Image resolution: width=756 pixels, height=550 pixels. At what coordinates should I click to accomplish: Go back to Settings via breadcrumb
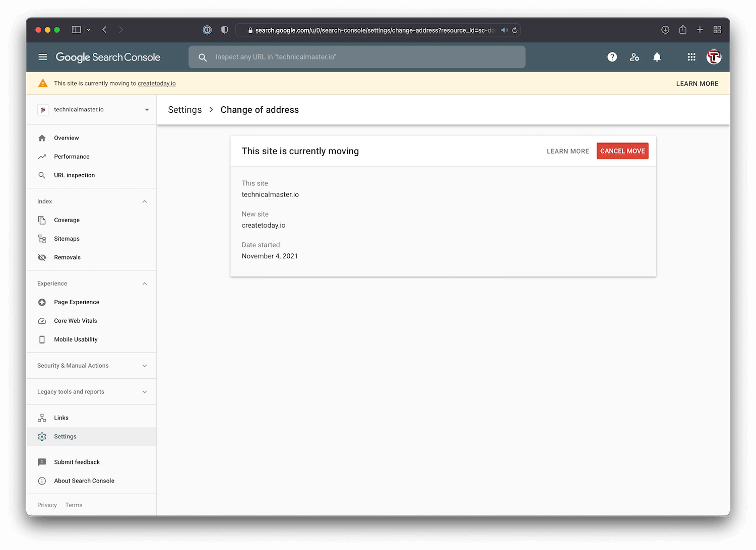(184, 110)
